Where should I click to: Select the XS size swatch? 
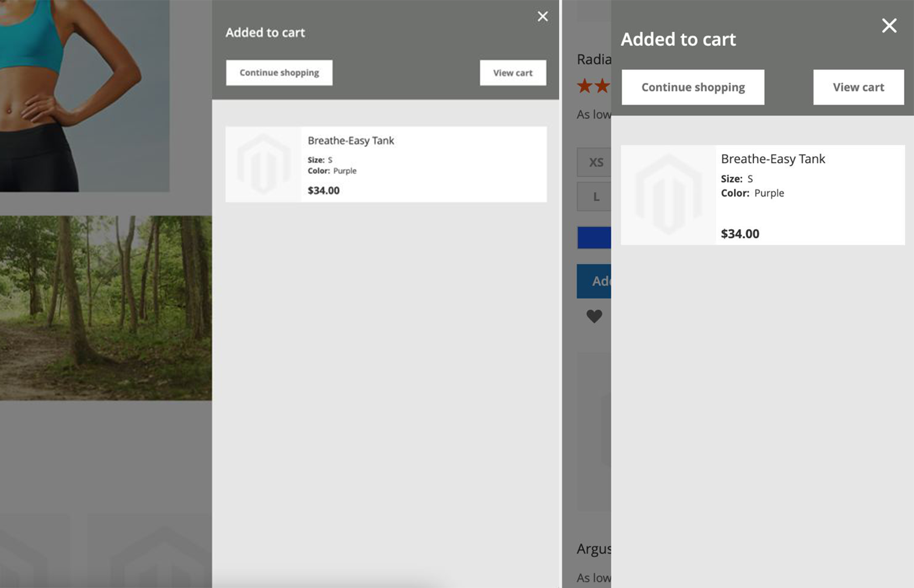click(594, 162)
